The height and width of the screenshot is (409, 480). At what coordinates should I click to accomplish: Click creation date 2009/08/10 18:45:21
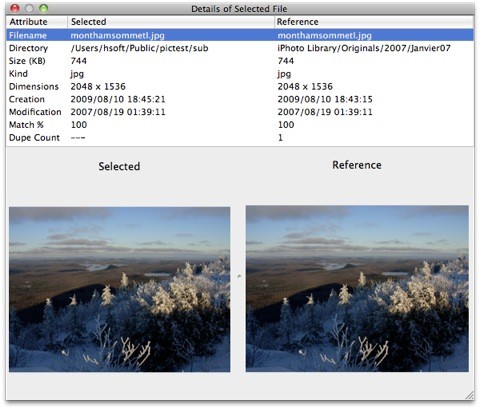pyautogui.click(x=118, y=99)
